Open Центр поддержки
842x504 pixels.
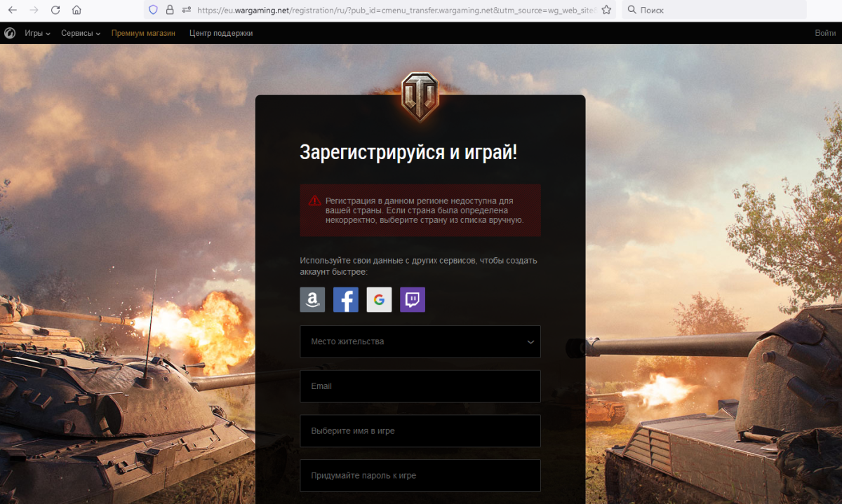coord(221,33)
